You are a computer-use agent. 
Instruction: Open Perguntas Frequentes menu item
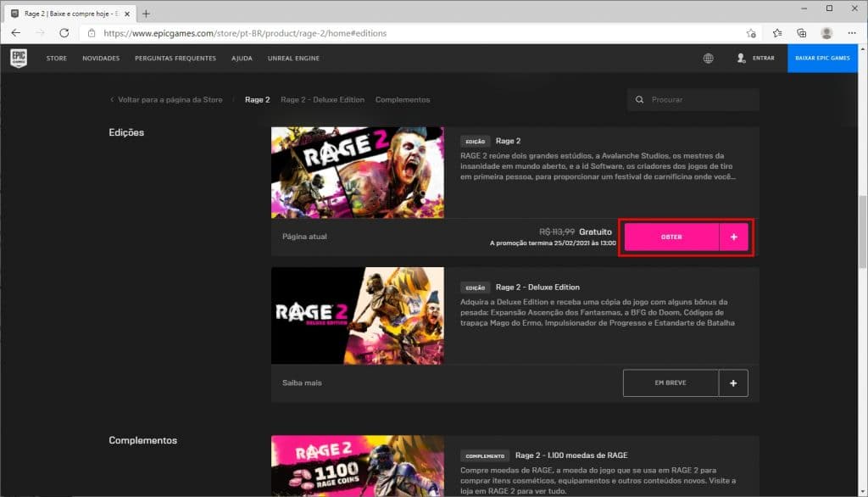(x=175, y=59)
